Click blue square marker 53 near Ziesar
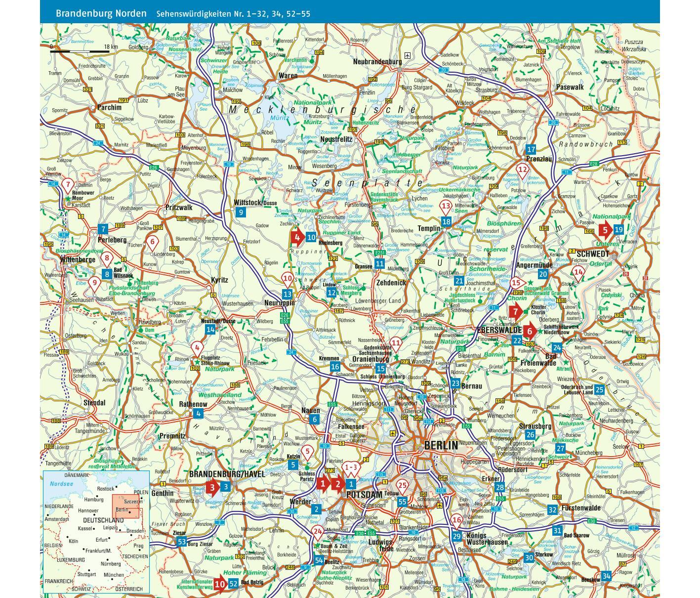Viewport: 700px width, 598px height. (182, 542)
